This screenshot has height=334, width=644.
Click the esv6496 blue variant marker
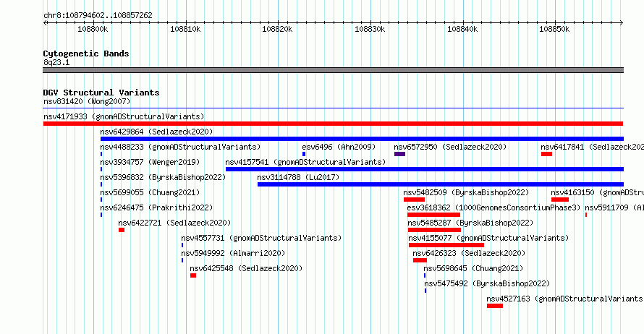[304, 154]
